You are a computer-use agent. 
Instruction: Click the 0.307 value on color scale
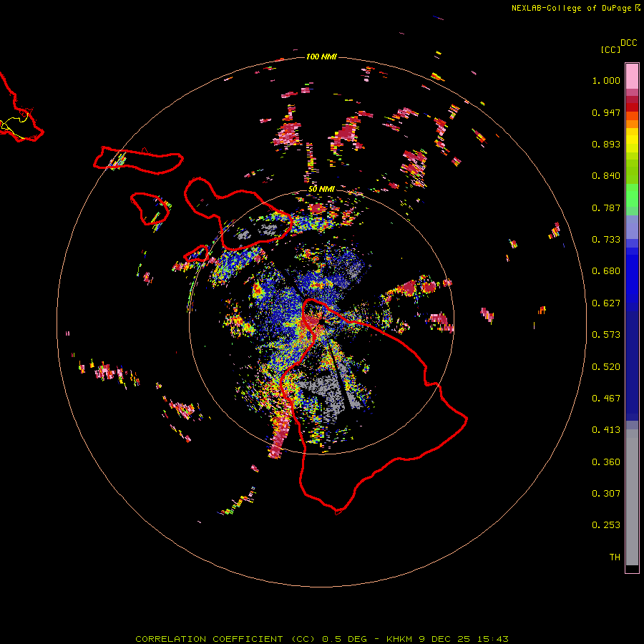coord(606,494)
